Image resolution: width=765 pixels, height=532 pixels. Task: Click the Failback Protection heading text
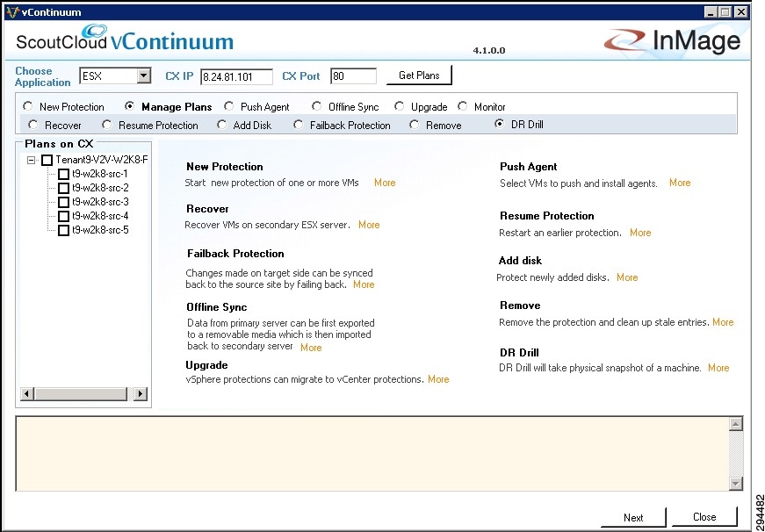(x=235, y=254)
